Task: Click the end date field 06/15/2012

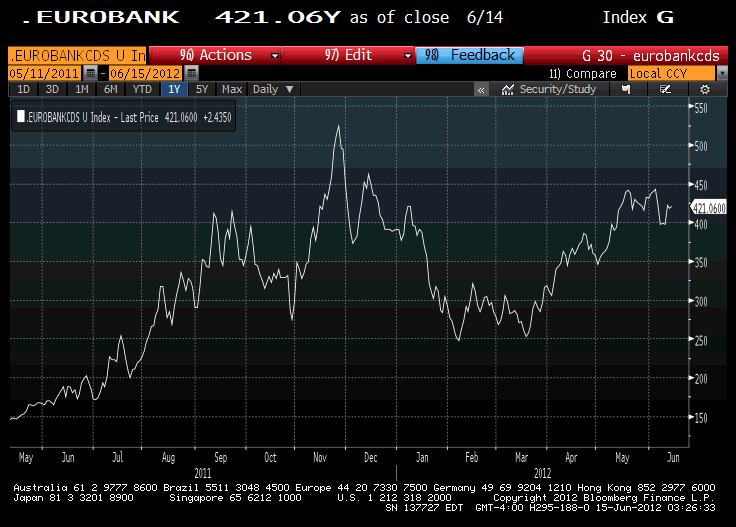Action: pyautogui.click(x=145, y=73)
